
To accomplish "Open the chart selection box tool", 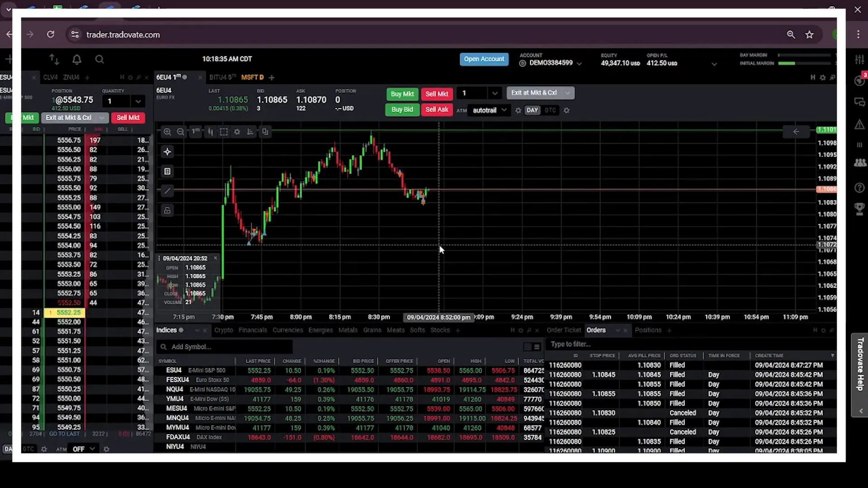I will click(223, 132).
